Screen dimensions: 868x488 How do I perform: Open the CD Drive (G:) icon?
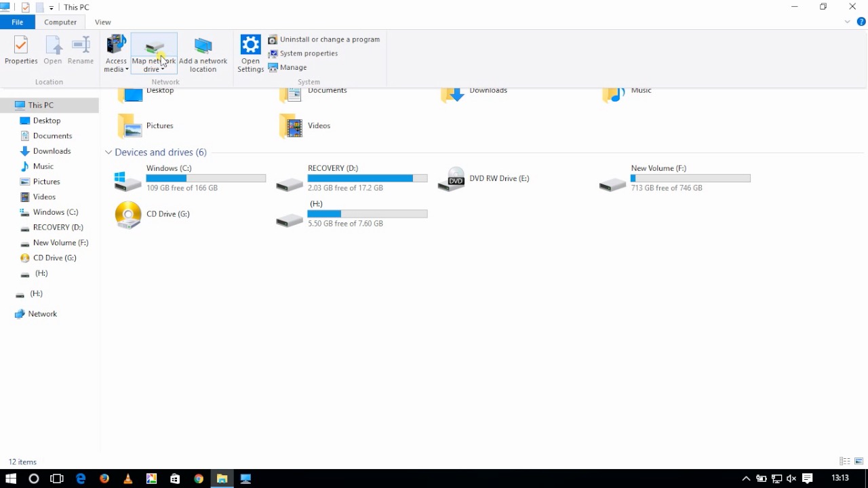coord(128,213)
